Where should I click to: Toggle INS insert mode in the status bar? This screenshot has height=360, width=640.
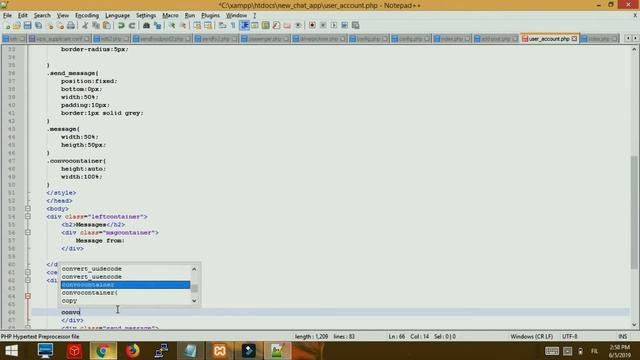coord(622,336)
